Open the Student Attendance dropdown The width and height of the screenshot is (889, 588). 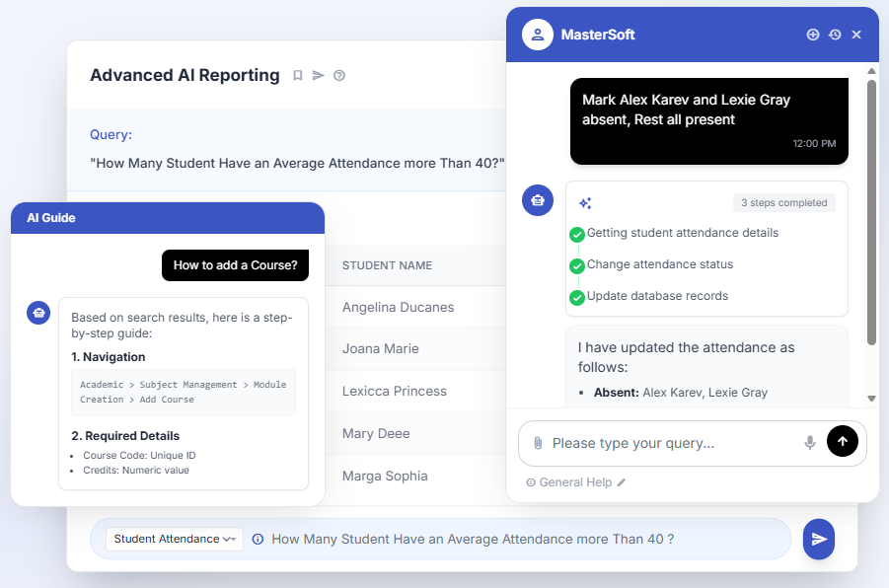174,539
